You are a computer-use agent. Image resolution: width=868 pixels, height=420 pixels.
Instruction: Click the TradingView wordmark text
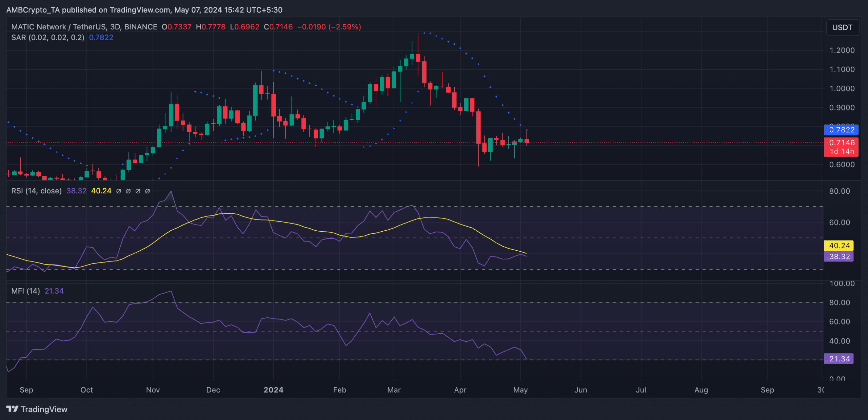click(x=44, y=409)
